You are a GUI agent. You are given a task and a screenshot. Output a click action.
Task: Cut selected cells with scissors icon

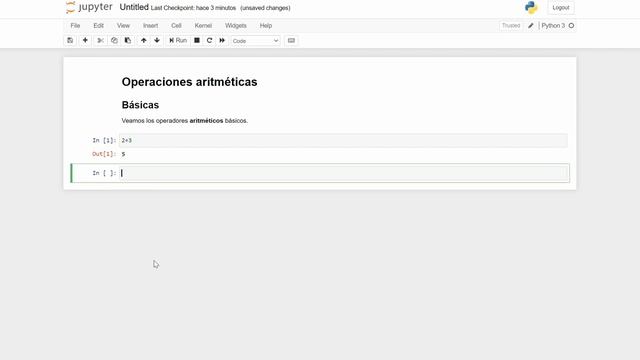point(100,40)
